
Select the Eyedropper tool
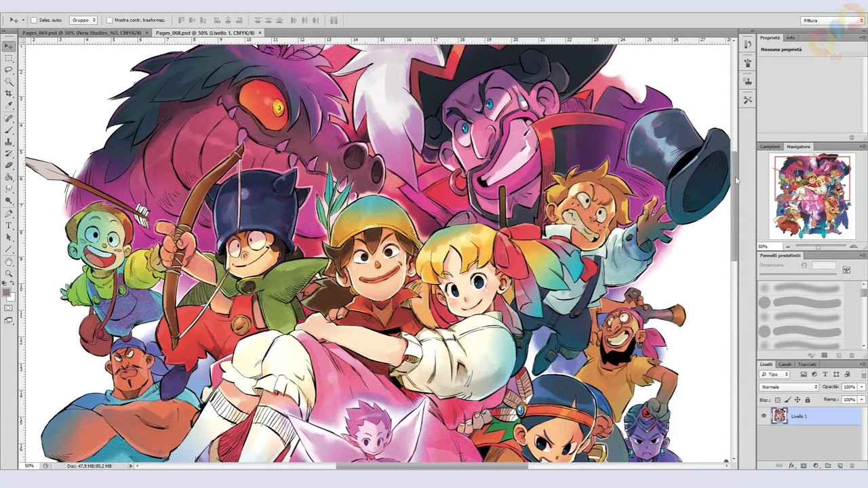click(x=8, y=105)
